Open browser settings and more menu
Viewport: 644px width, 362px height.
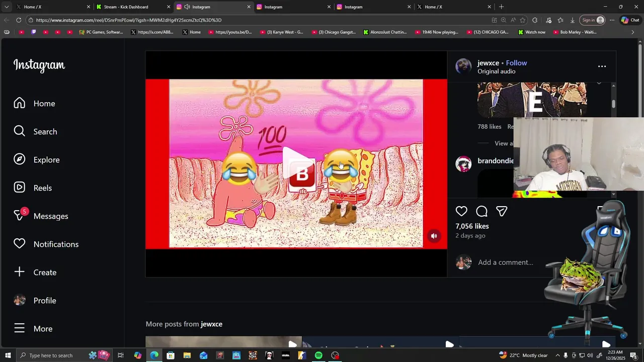(x=612, y=20)
